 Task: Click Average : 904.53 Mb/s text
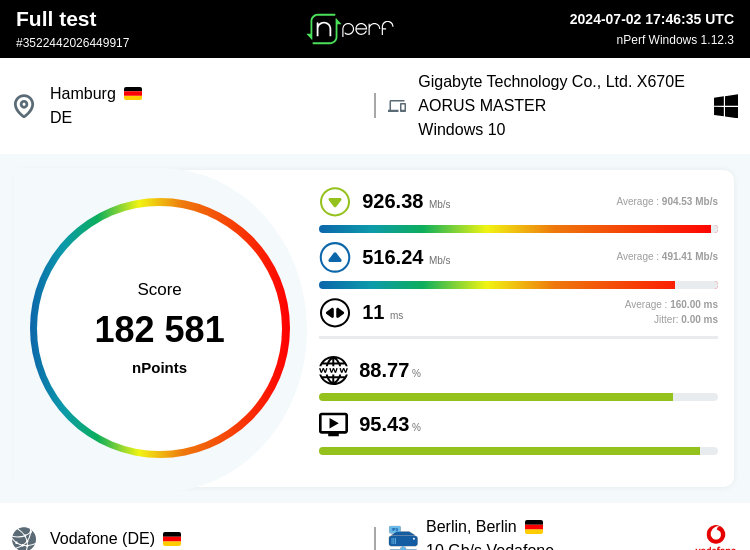click(667, 201)
